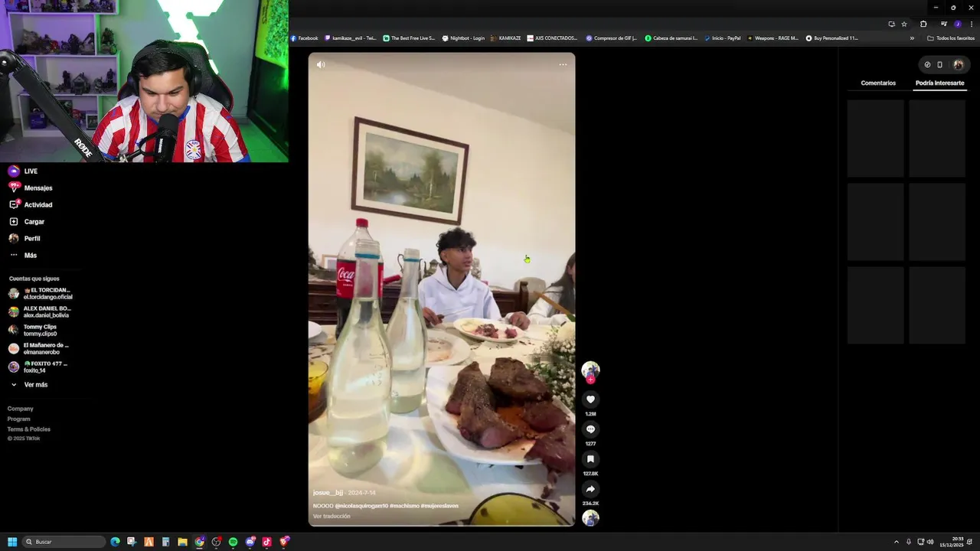Open the AXS CONECTADOS bookmark

tap(552, 38)
